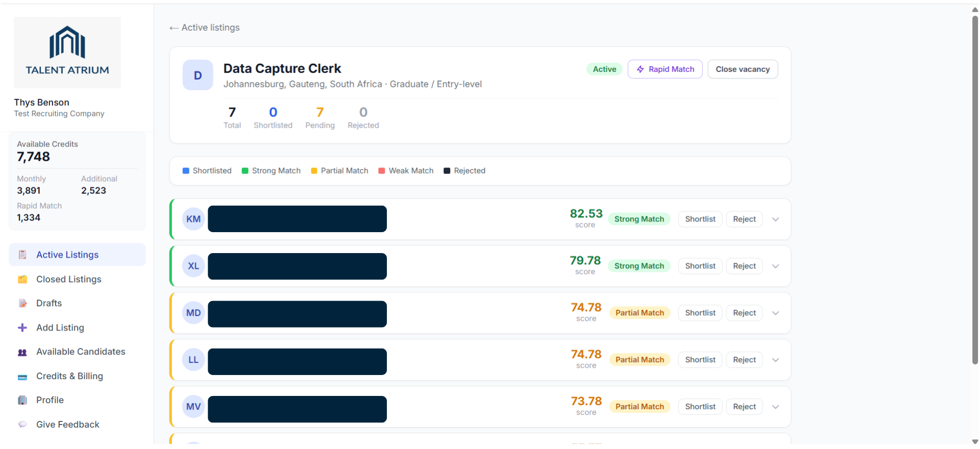The height and width of the screenshot is (449, 980).
Task: Reject the LL candidate
Action: click(x=744, y=360)
